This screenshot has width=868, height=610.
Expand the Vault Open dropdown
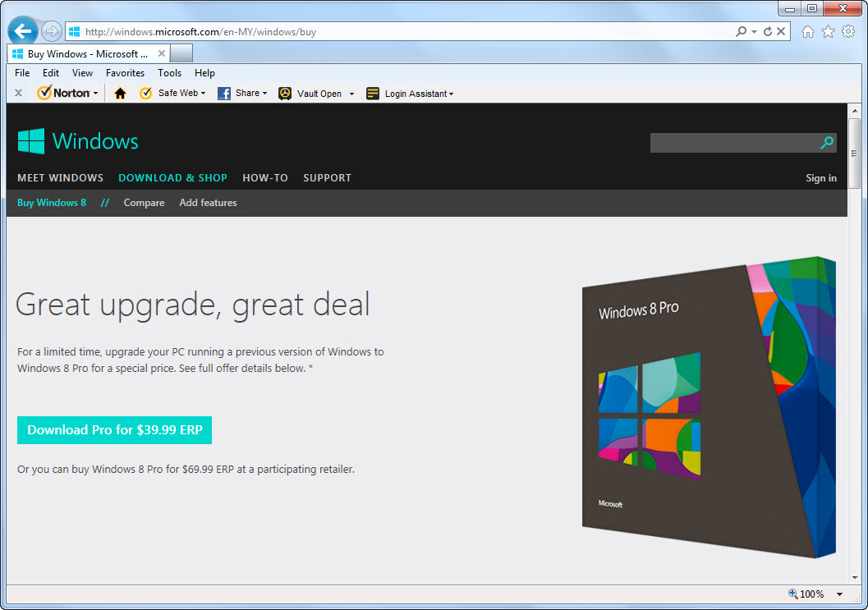(x=351, y=93)
